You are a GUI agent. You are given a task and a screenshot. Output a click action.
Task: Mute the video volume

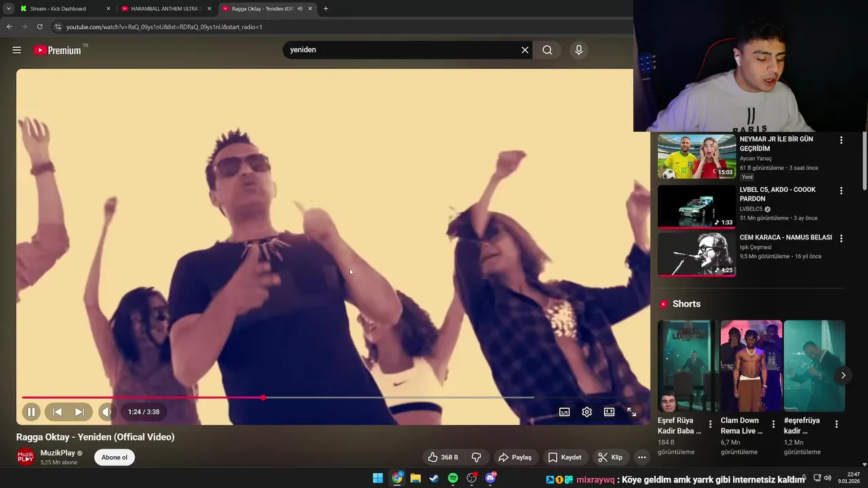(106, 411)
